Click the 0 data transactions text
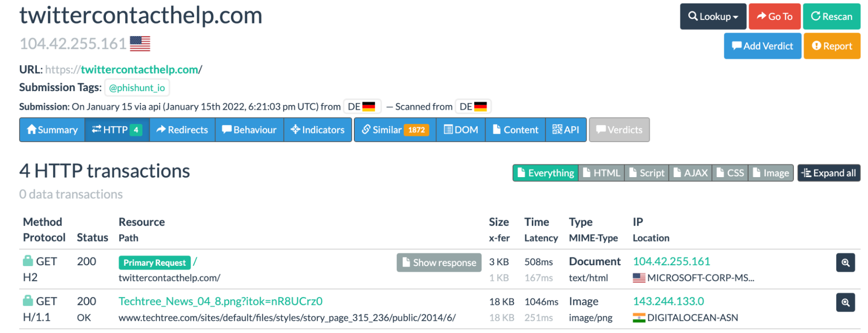 pyautogui.click(x=71, y=194)
